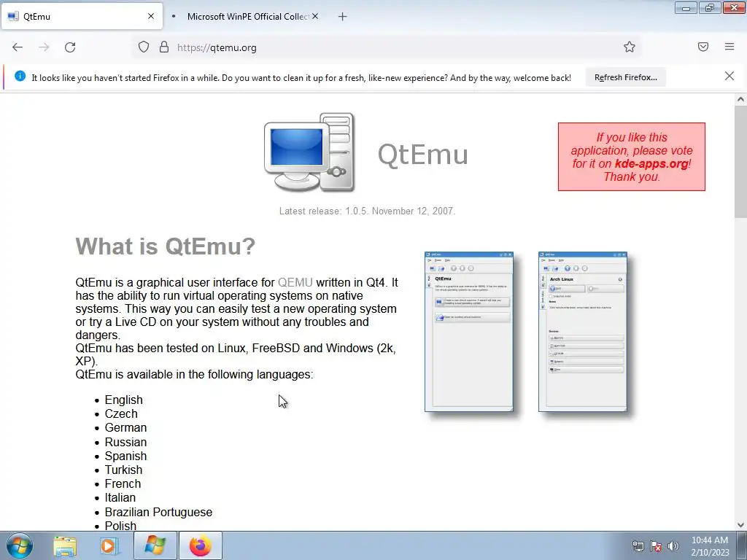Screen dimensions: 747x560
Task: Click 'English' in the language list
Action: pyautogui.click(x=124, y=400)
